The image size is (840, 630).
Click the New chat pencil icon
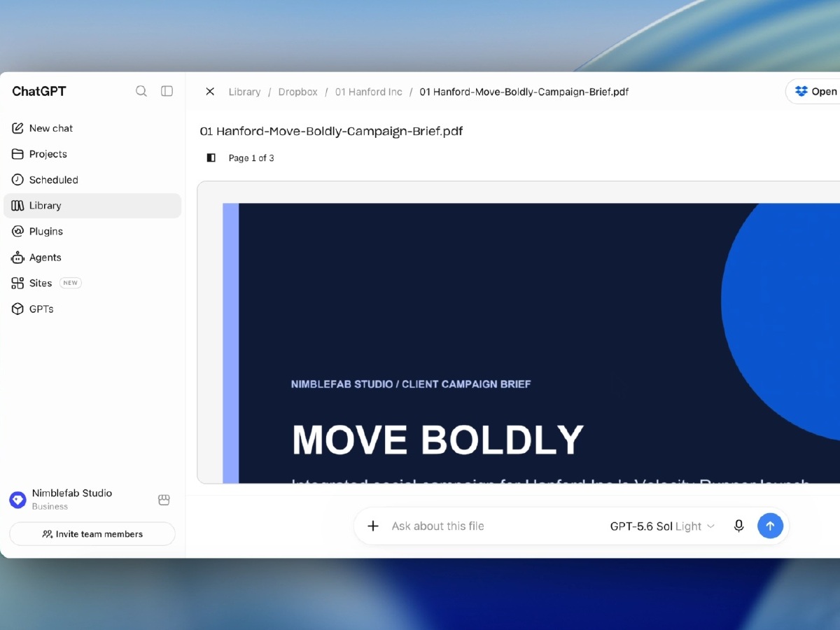click(17, 128)
